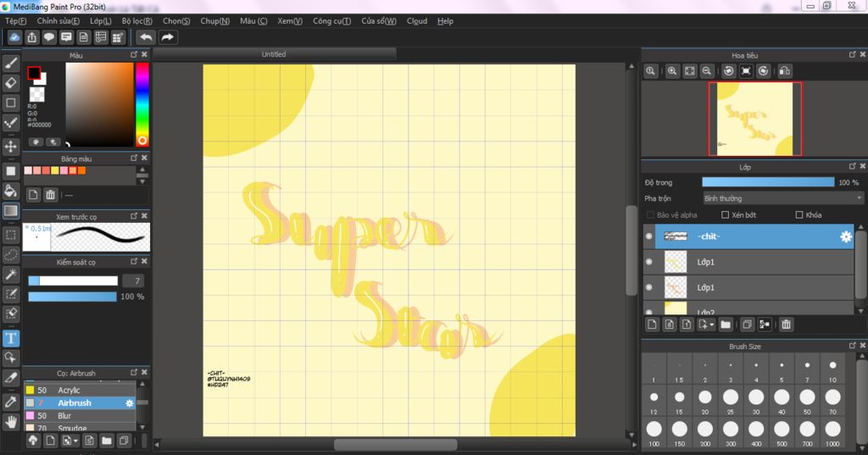Adjust layer Độ trong opacity slider
868x455 pixels.
click(x=768, y=182)
